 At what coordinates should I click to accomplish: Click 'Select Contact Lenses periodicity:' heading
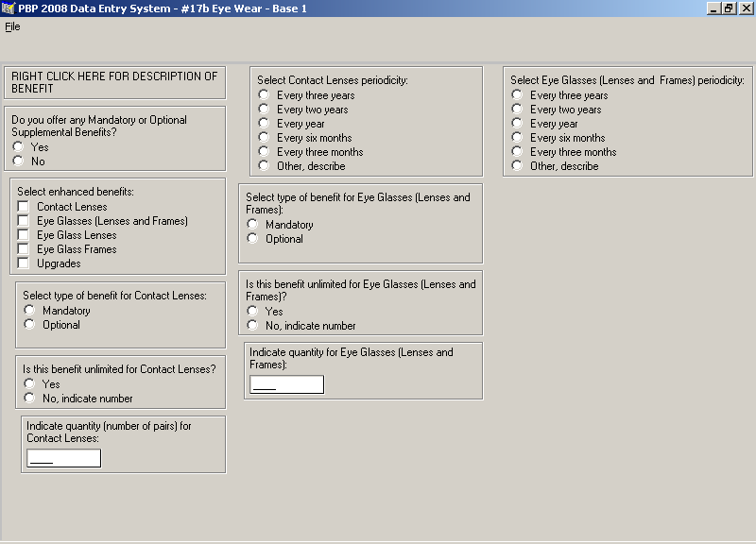click(x=333, y=80)
